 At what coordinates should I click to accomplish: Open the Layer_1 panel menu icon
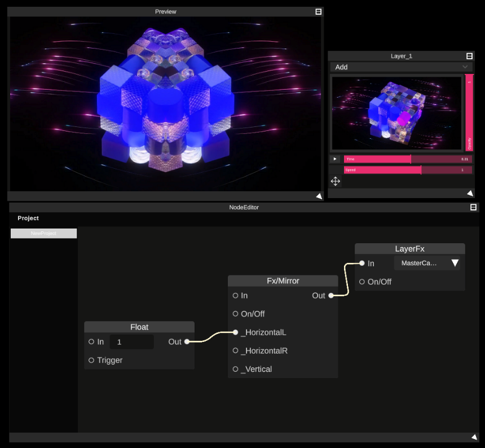click(x=470, y=55)
